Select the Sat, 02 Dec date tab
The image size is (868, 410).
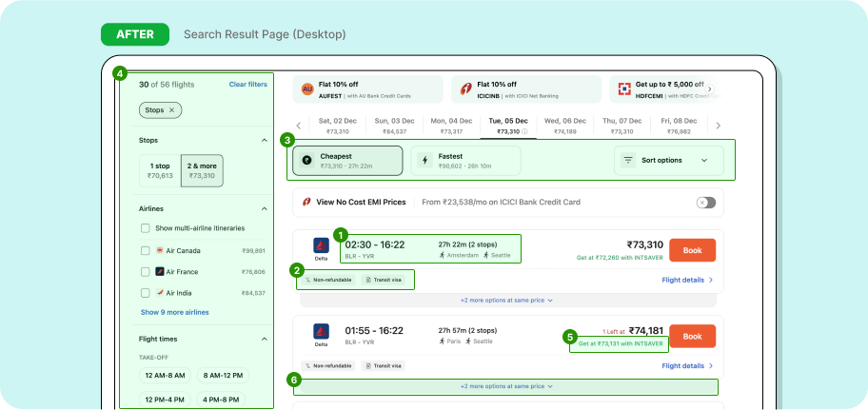click(338, 126)
